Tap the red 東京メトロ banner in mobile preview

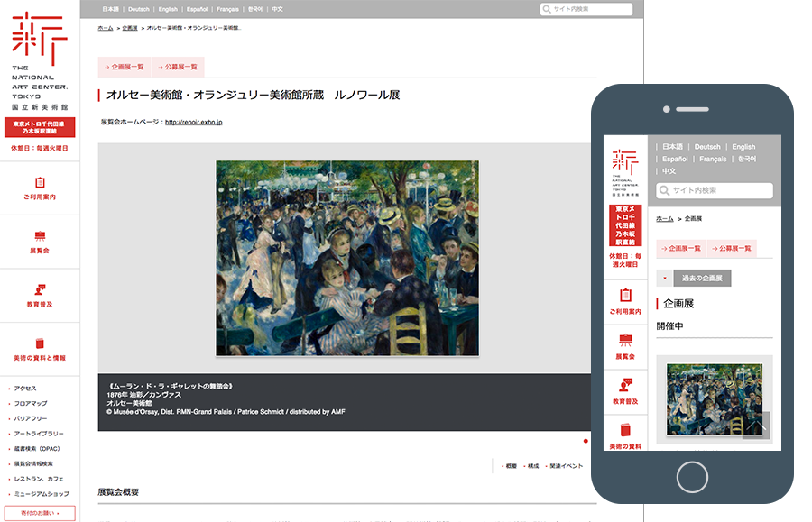click(x=625, y=225)
